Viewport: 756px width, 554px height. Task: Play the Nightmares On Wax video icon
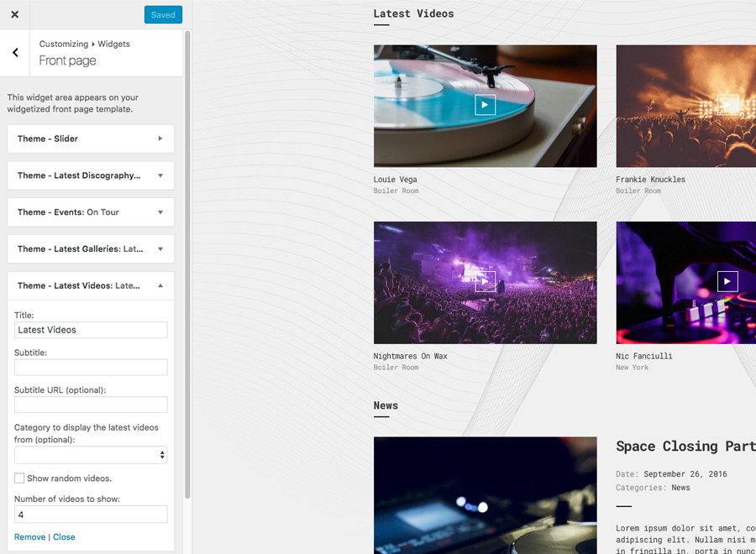[x=485, y=282]
